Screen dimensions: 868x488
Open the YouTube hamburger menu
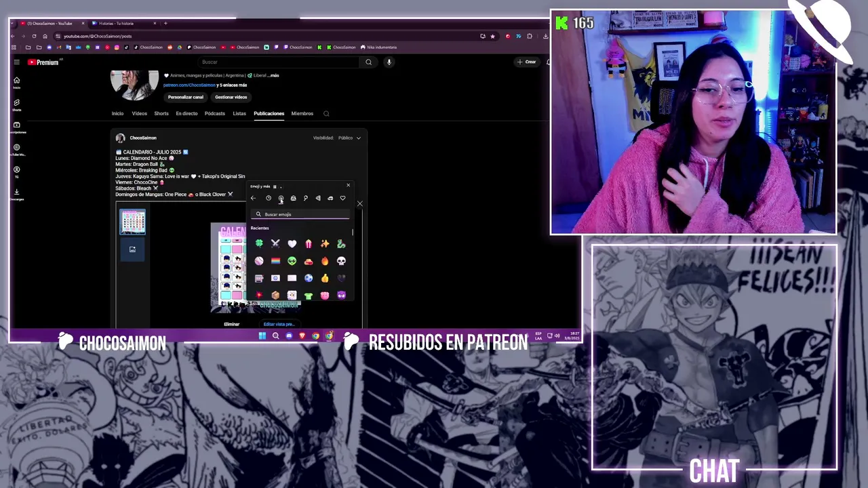point(17,62)
